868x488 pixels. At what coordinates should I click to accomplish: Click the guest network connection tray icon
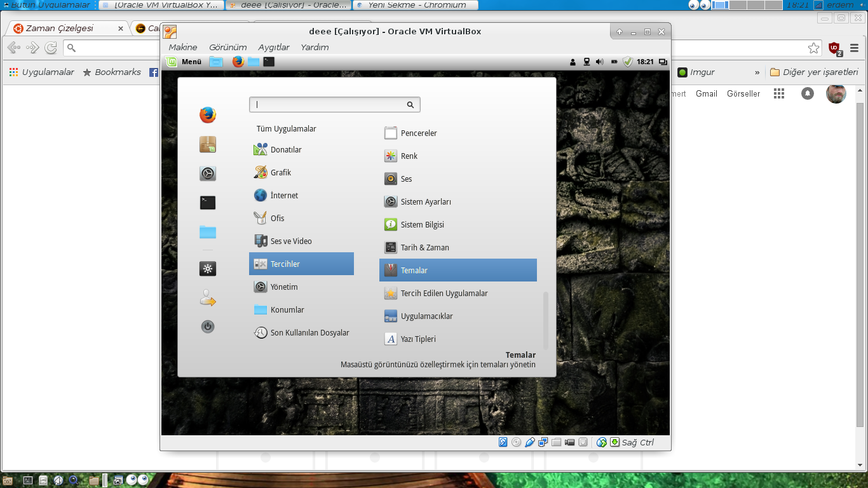[587, 62]
